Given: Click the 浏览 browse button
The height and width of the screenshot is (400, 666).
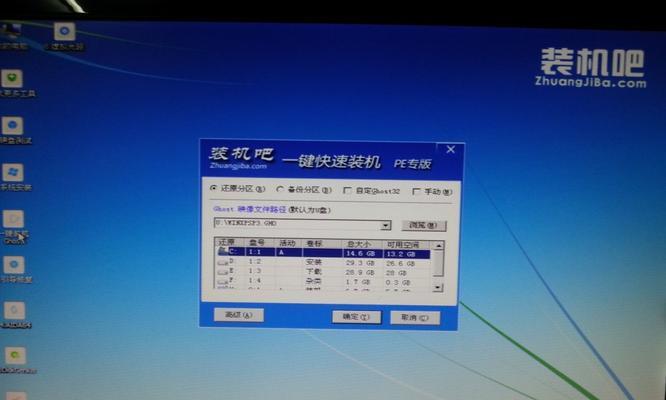Looking at the screenshot, I should pyautogui.click(x=422, y=225).
